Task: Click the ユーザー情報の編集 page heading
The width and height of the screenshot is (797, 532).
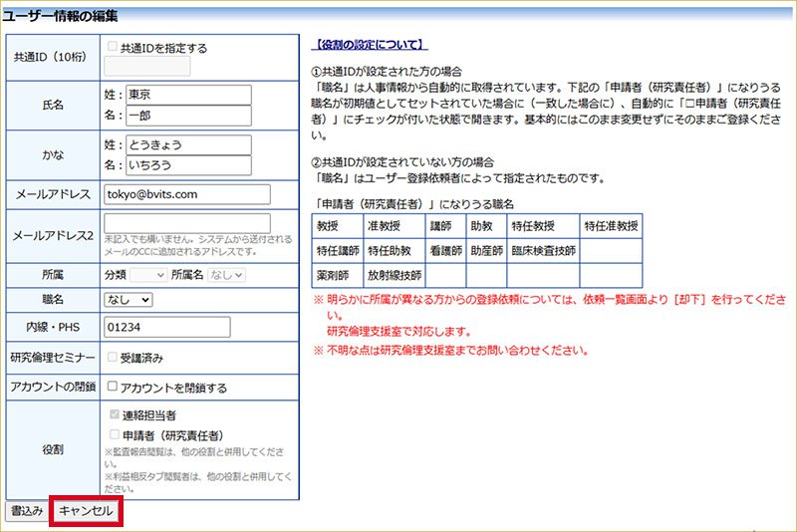Action: [60, 16]
